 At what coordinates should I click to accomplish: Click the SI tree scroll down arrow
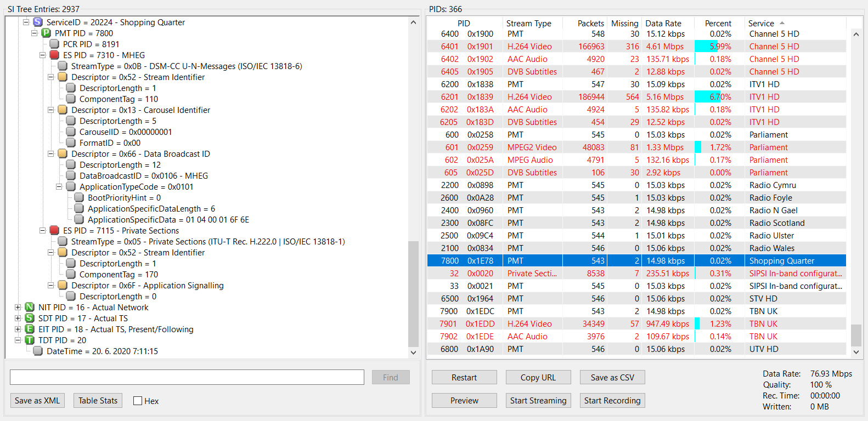414,352
